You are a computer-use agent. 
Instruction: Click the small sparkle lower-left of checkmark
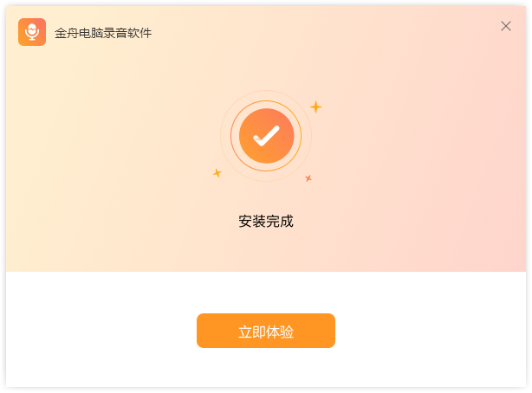point(217,173)
